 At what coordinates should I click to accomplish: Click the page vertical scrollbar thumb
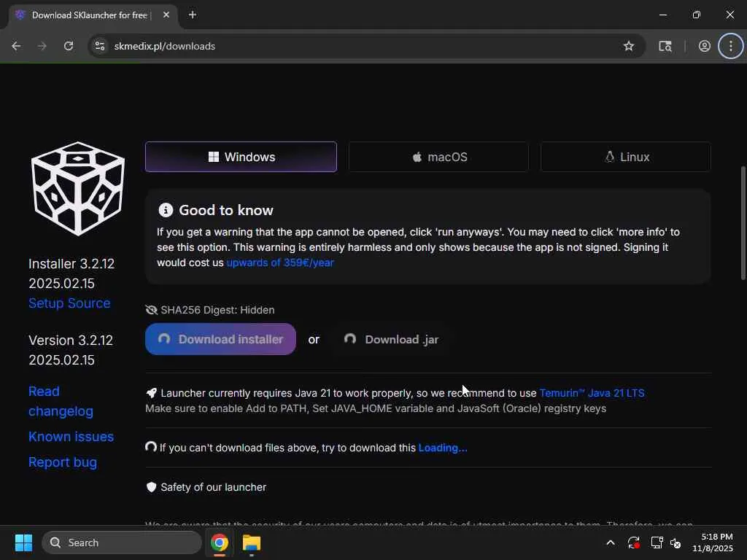click(743, 223)
